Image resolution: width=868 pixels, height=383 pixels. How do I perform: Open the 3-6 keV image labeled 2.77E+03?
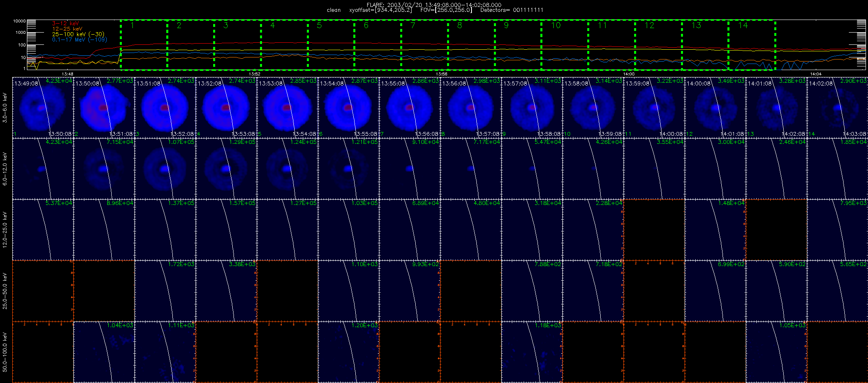[x=104, y=108]
